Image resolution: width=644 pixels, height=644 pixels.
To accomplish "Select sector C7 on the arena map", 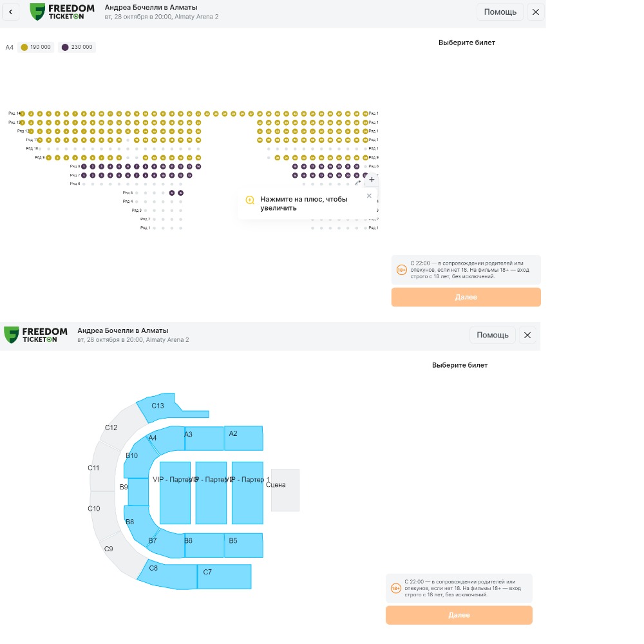I will 224,576.
